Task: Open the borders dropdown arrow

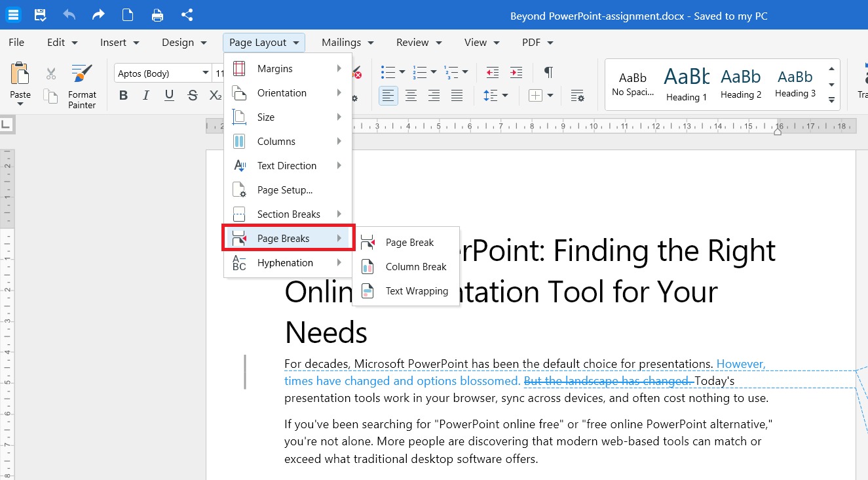Action: pos(550,96)
